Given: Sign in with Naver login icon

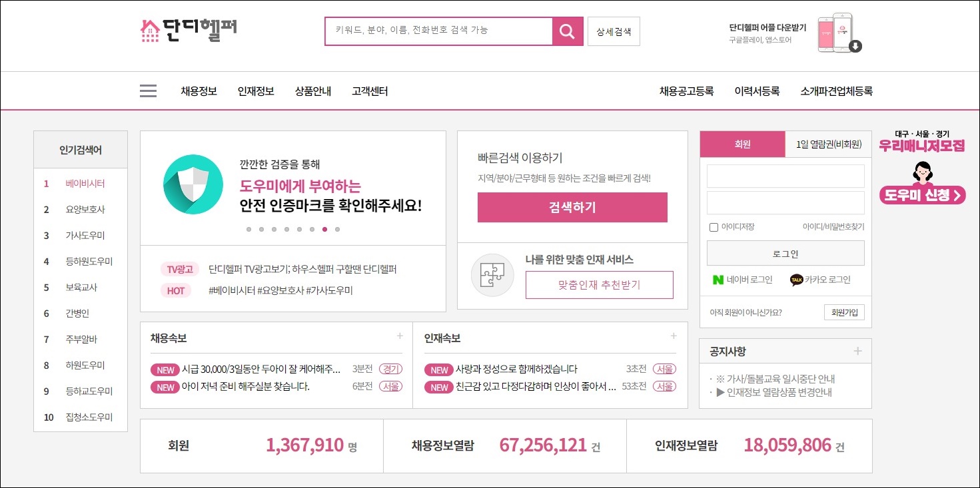Looking at the screenshot, I should pos(719,280).
